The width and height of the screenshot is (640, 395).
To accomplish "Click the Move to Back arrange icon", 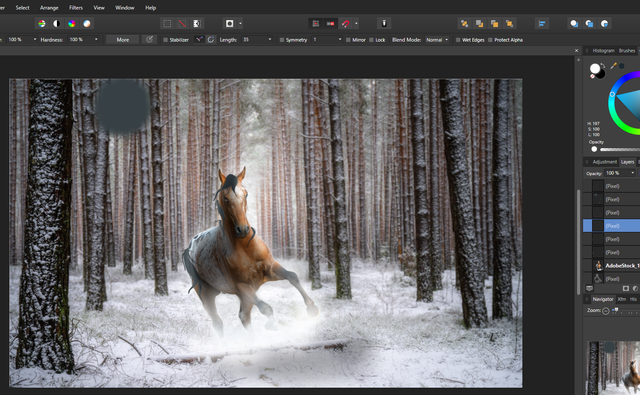I will coord(464,24).
